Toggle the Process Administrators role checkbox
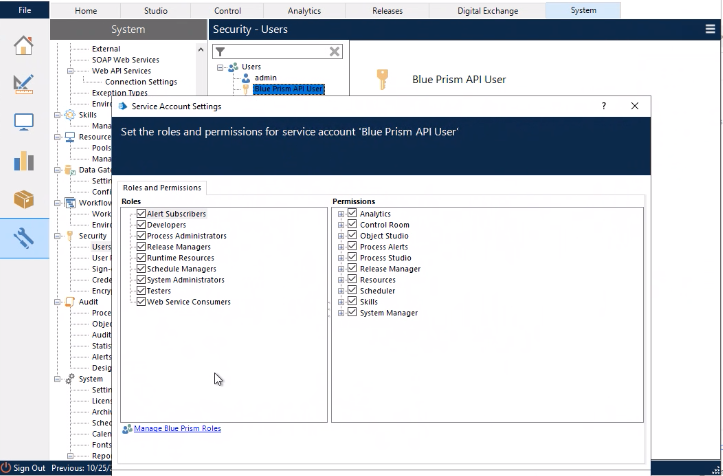This screenshot has width=723, height=476. (x=141, y=236)
